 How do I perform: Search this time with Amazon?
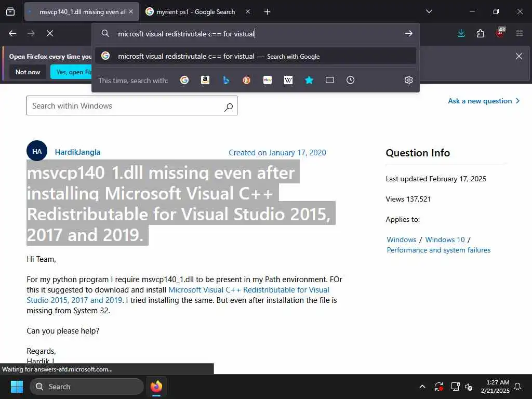[205, 80]
